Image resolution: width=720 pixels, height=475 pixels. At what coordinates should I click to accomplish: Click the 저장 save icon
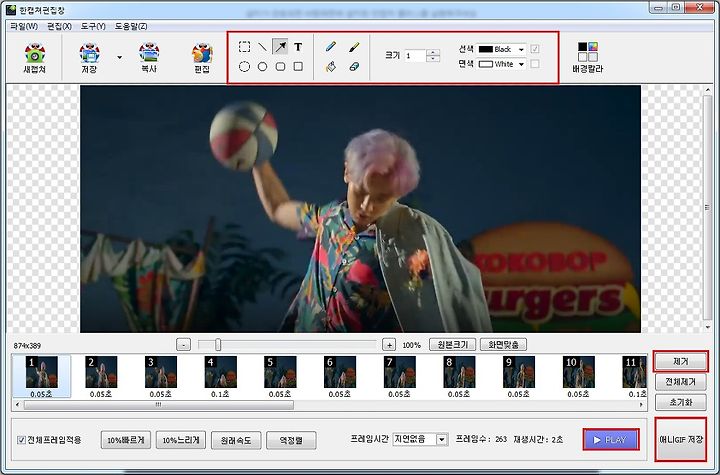(90, 58)
